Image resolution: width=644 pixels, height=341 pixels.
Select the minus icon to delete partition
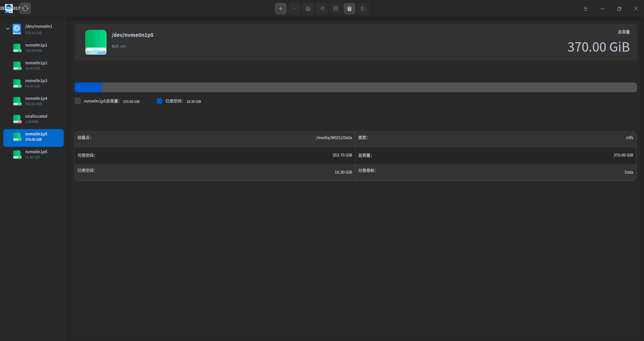point(294,8)
